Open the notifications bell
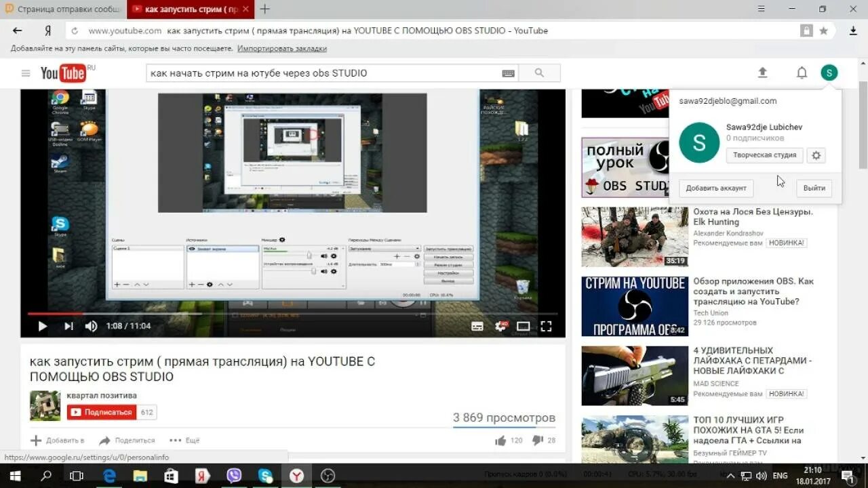The height and width of the screenshot is (488, 868). [802, 73]
